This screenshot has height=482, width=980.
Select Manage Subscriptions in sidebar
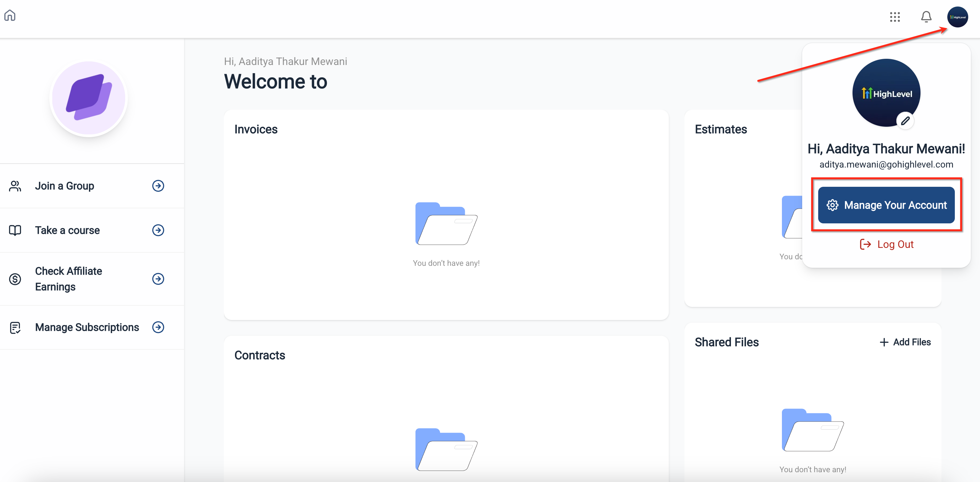[87, 327]
